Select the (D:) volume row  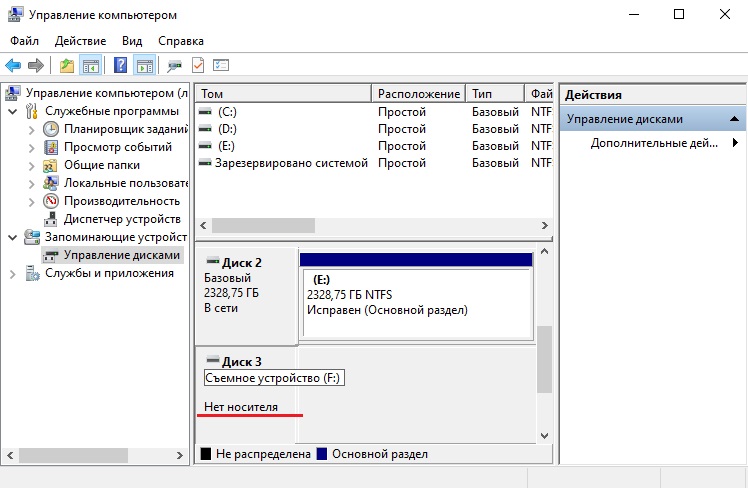[x=374, y=129]
